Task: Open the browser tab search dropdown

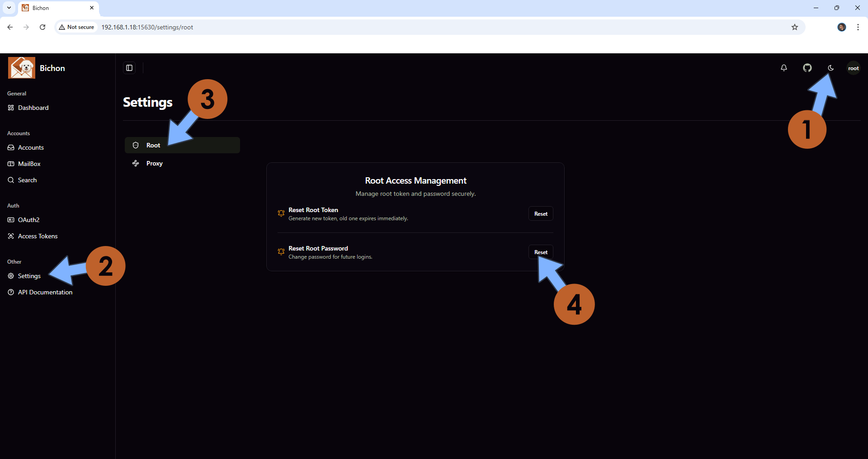Action: (9, 8)
